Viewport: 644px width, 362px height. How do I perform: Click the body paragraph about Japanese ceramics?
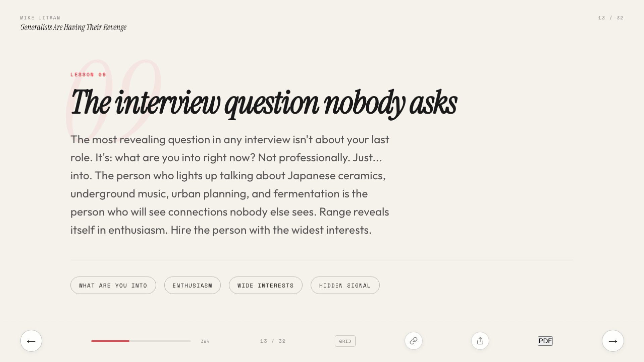coord(230,185)
